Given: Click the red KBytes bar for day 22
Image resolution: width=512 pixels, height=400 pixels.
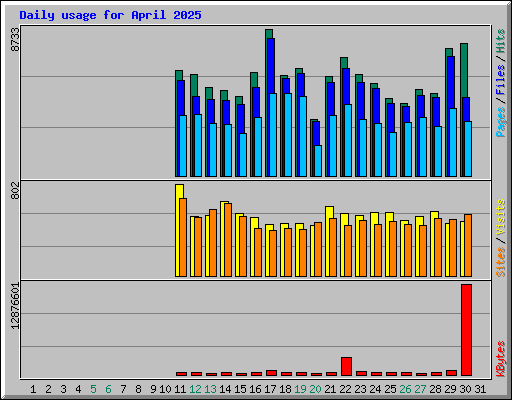Looking at the screenshot, I should (x=346, y=366).
